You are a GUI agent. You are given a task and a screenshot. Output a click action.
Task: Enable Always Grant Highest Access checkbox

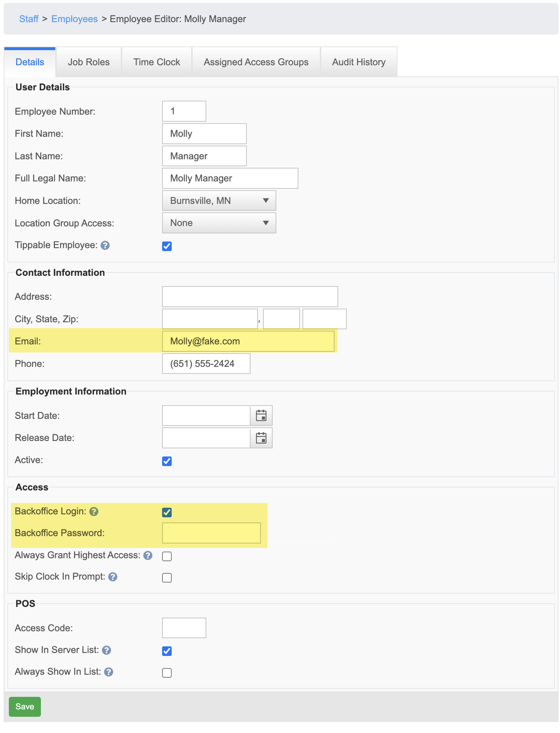(167, 556)
